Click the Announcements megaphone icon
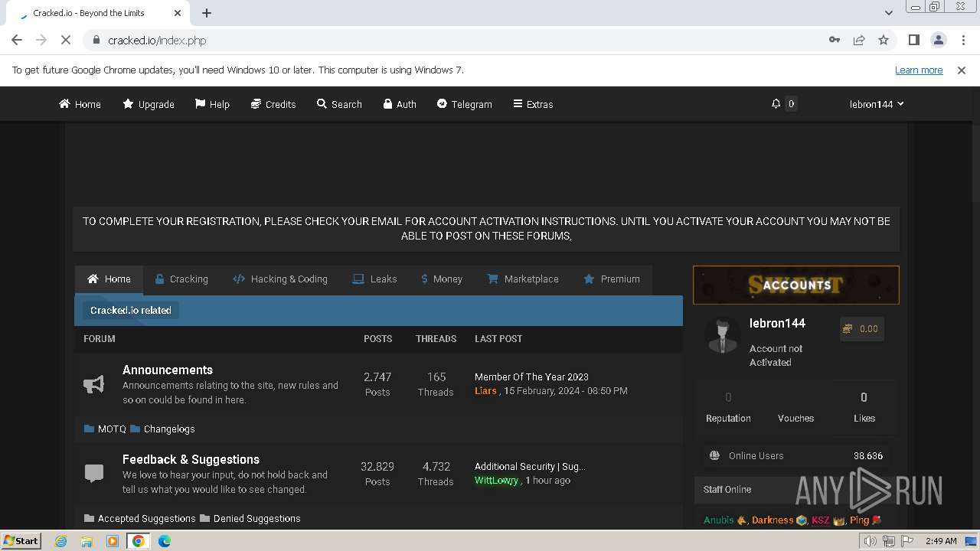 94,384
